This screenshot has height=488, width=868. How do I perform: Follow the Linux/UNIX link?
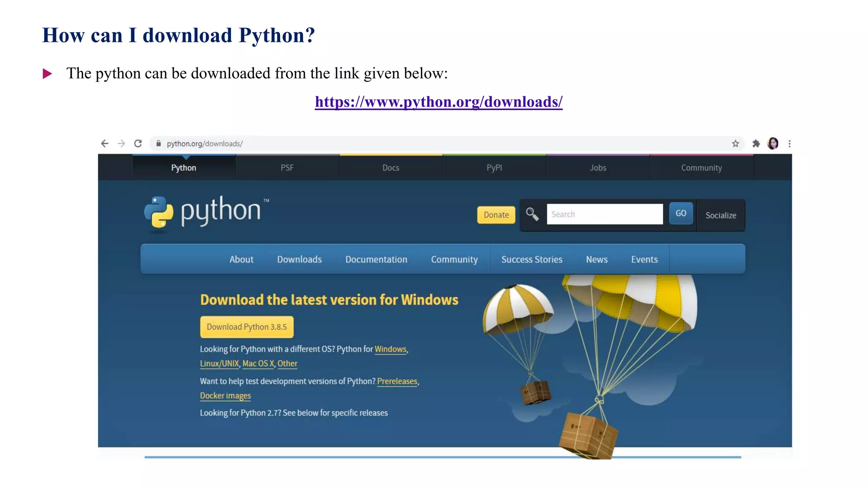click(219, 363)
